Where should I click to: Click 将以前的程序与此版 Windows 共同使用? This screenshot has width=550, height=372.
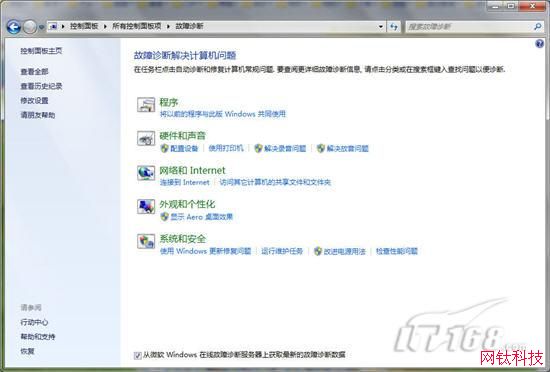223,114
